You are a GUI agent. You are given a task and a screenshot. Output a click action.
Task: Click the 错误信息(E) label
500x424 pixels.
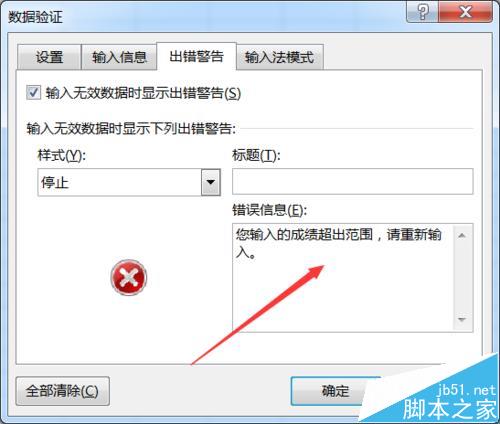coord(269,210)
